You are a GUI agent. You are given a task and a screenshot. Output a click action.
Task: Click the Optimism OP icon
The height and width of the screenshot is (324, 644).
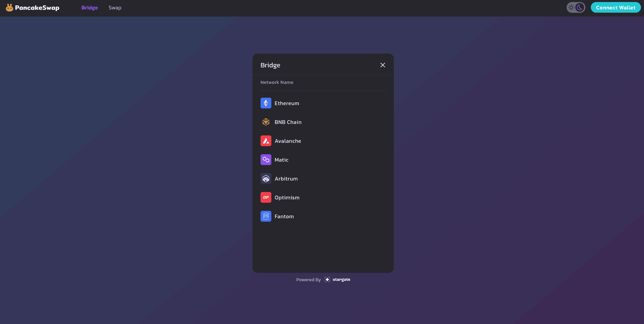coord(266,197)
